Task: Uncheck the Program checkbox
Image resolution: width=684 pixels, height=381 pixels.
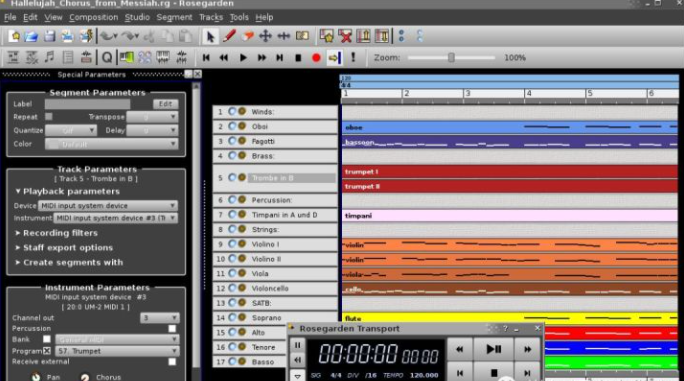Action: 47,351
